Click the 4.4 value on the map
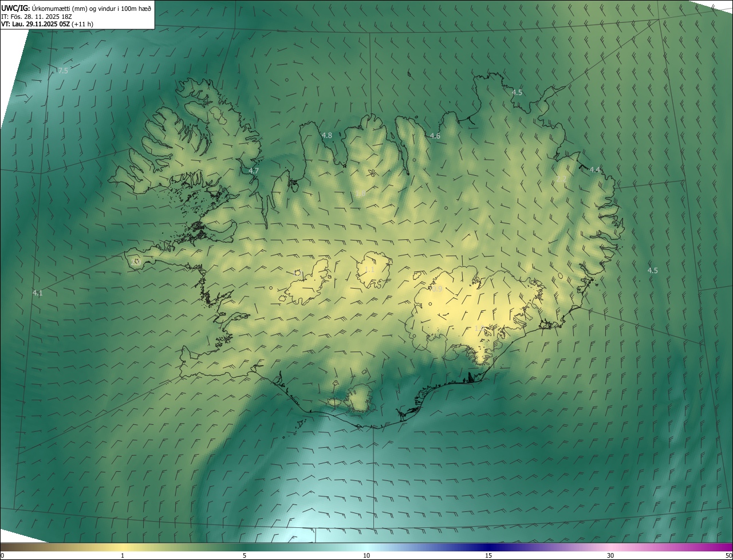 pos(595,169)
